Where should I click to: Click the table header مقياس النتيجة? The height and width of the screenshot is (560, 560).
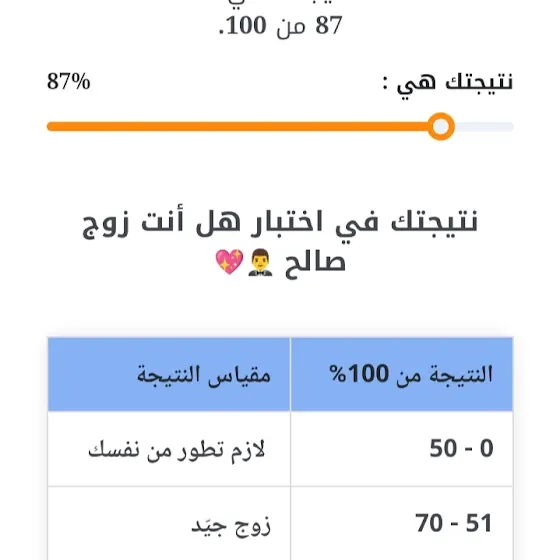169,374
